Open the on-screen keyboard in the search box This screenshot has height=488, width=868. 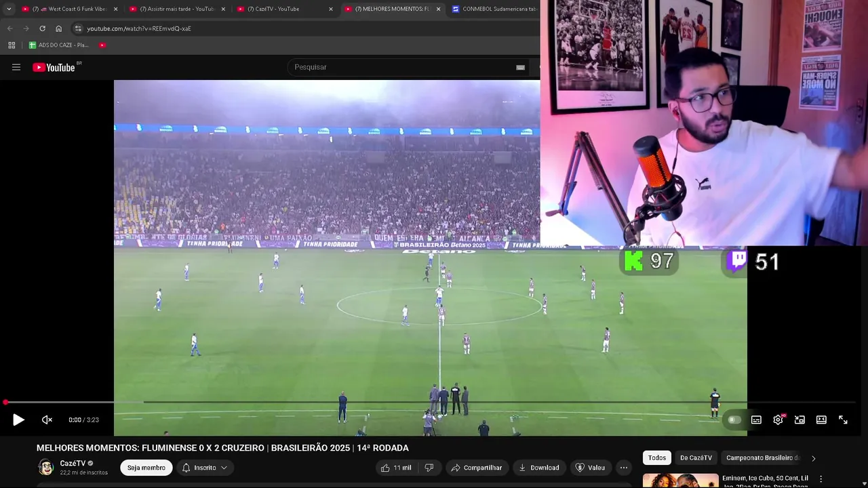(520, 67)
